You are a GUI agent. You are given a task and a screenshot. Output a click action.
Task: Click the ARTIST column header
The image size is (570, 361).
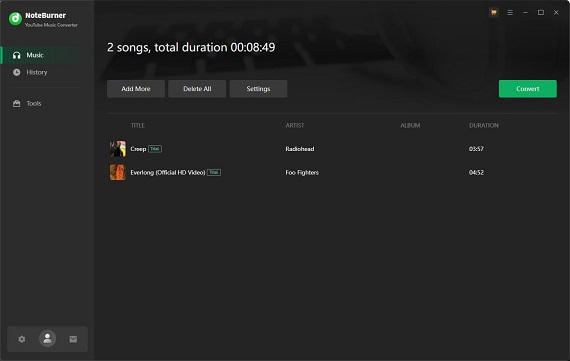click(x=294, y=125)
